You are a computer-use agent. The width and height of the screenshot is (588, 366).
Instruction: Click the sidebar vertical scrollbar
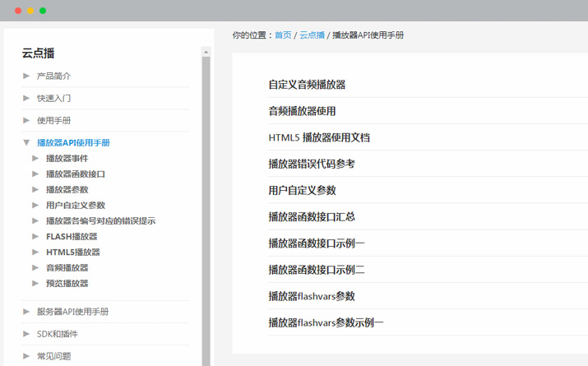206,206
